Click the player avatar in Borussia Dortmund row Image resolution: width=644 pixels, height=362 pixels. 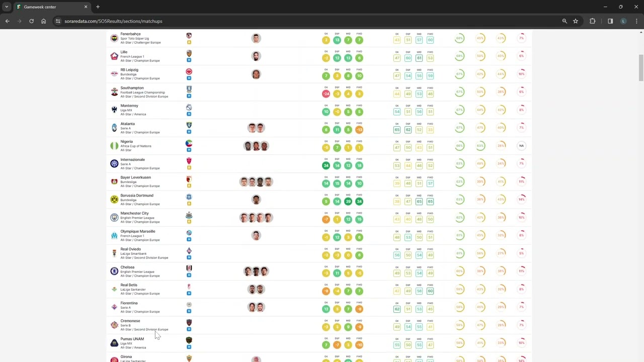click(x=256, y=200)
